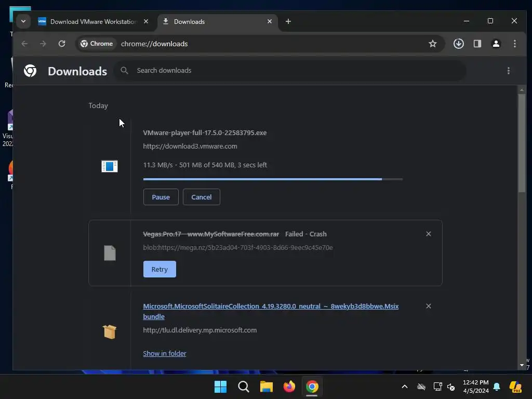Click the scrollbar down arrow

tap(522, 365)
